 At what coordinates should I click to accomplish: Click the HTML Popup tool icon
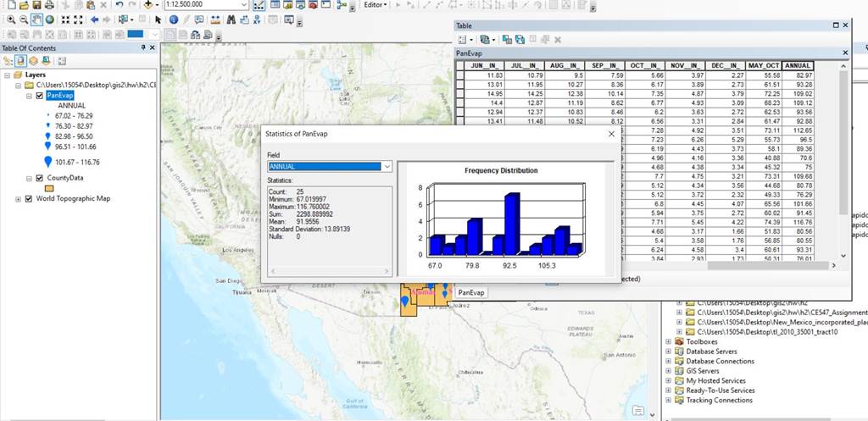pos(199,19)
